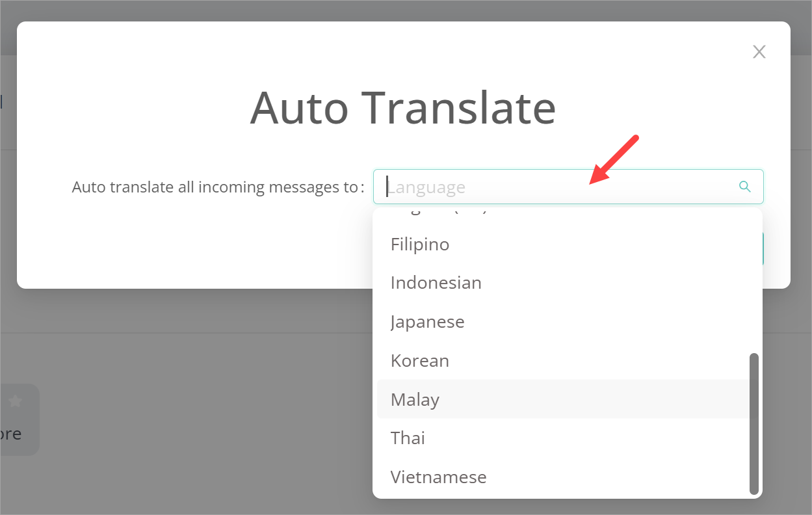The height and width of the screenshot is (515, 812).
Task: Click the search magnifier icon in Language field
Action: [745, 187]
